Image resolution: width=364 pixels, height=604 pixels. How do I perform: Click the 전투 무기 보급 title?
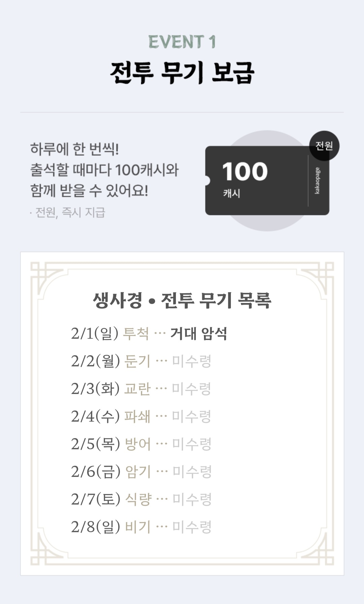coord(182,73)
